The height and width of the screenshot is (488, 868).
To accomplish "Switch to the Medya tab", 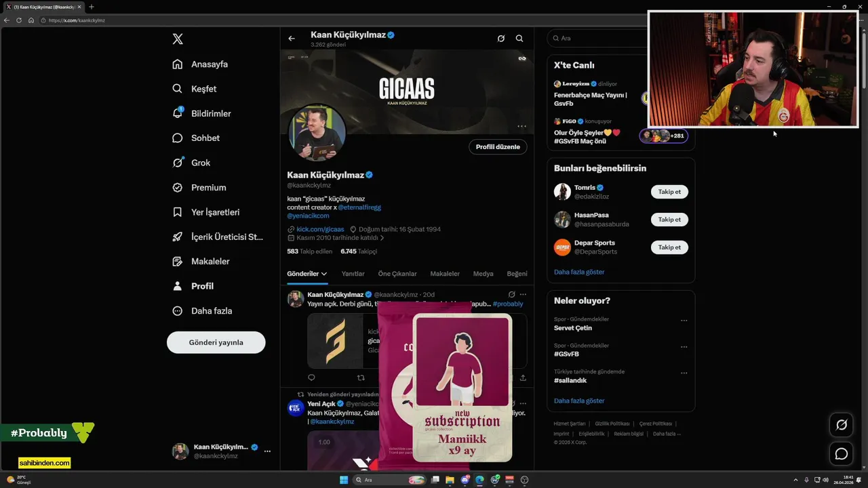I will point(483,274).
